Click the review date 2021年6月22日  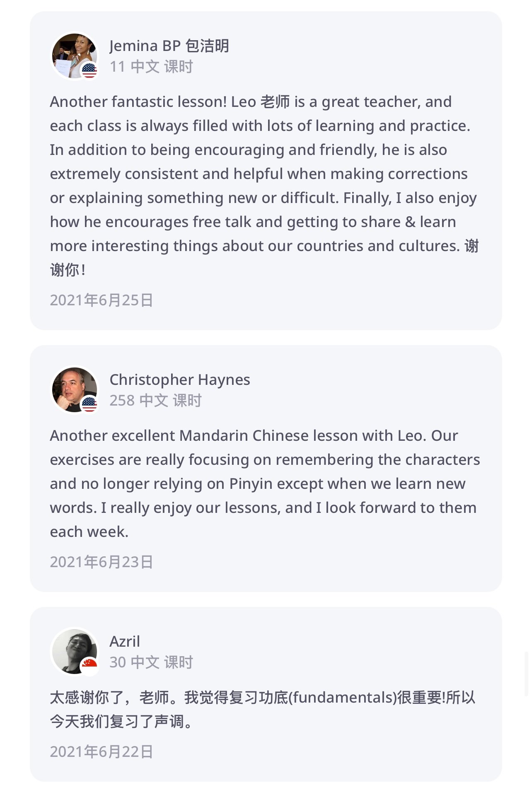click(x=102, y=751)
